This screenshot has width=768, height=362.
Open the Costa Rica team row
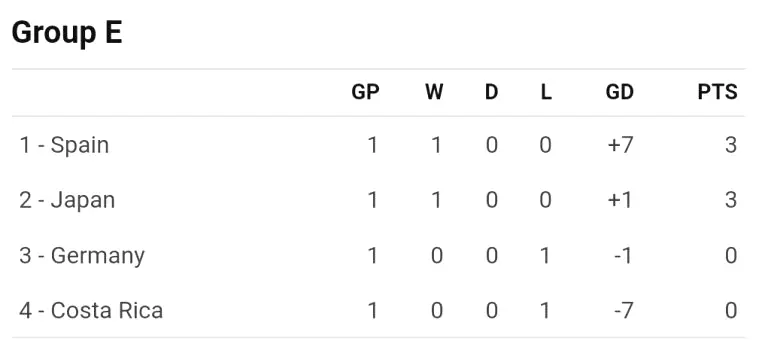click(x=379, y=311)
